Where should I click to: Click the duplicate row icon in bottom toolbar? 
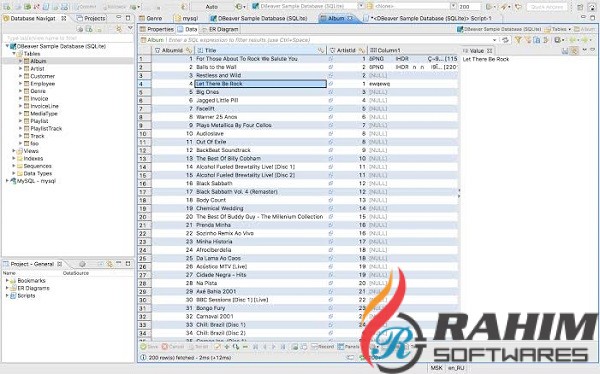click(x=236, y=347)
